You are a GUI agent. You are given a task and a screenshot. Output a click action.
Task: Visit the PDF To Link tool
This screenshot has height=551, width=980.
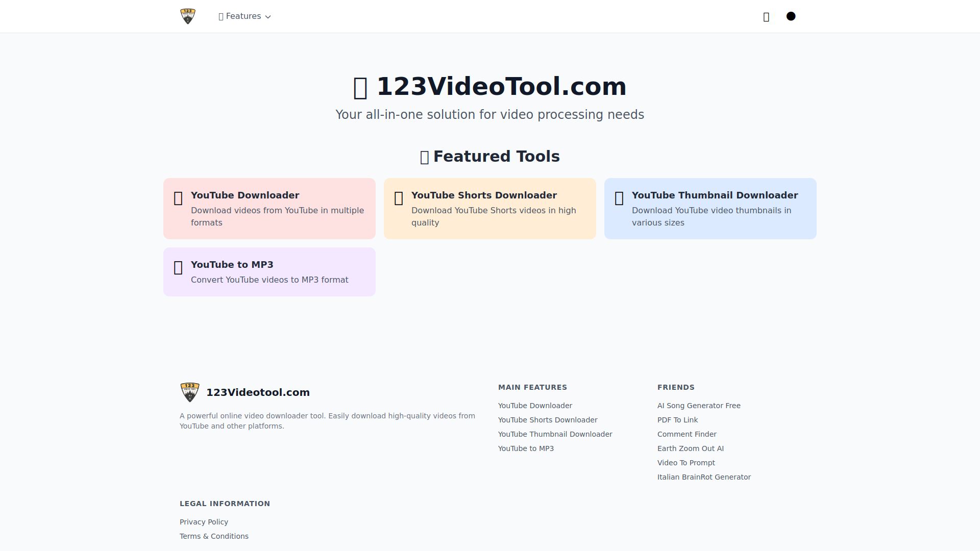tap(677, 420)
